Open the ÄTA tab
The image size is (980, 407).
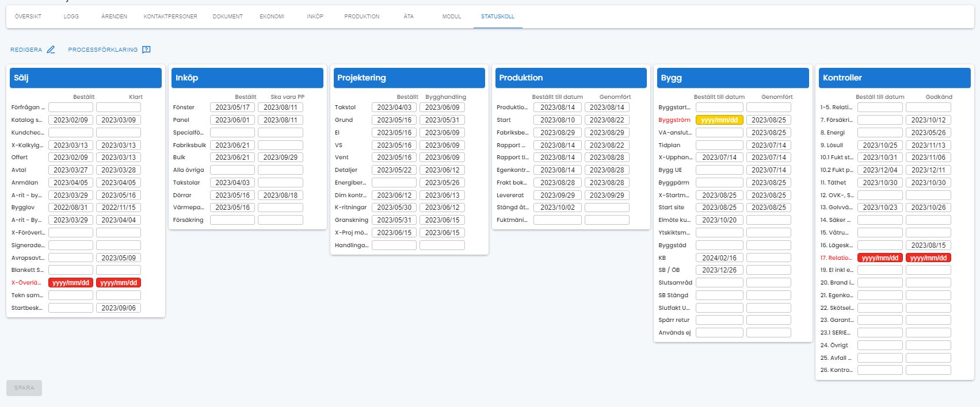coord(409,17)
